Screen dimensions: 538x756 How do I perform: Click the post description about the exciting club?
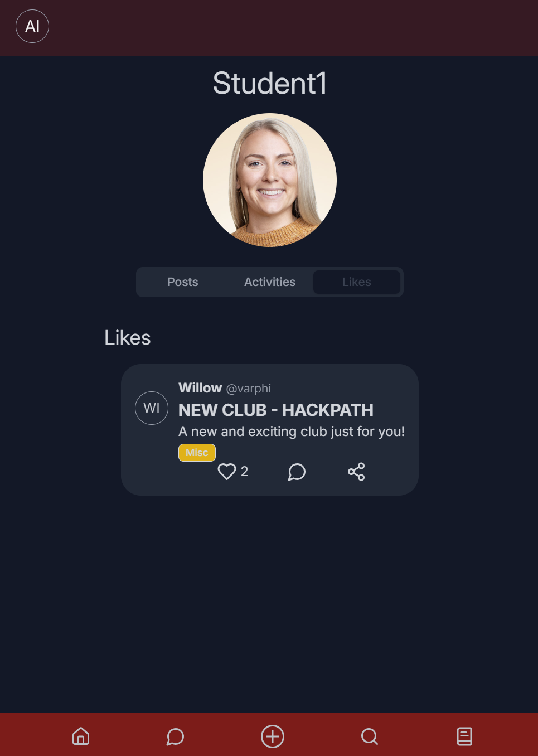292,432
